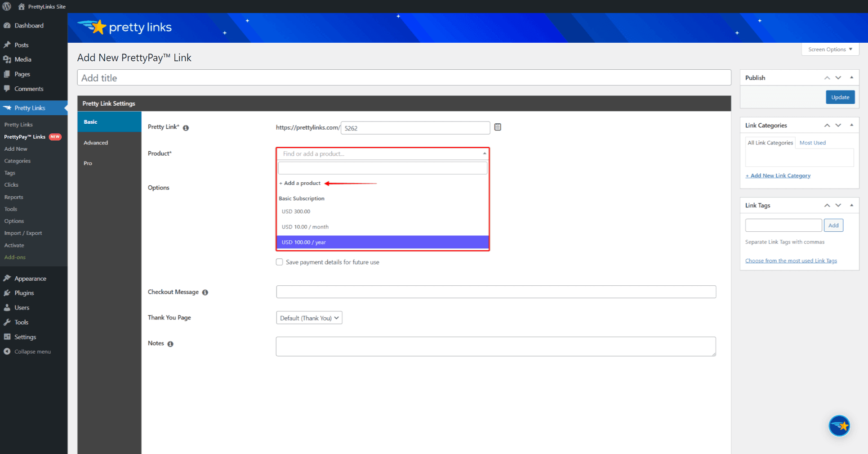The image size is (868, 454).
Task: Click the copy icon beside the Pretty Link slug
Action: [x=498, y=127]
